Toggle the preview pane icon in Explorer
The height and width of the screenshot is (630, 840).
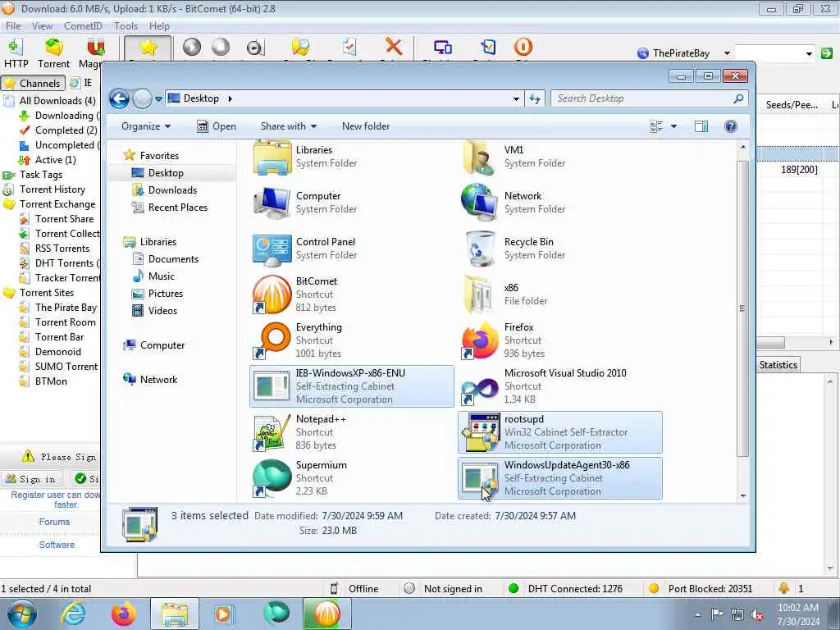pos(701,126)
